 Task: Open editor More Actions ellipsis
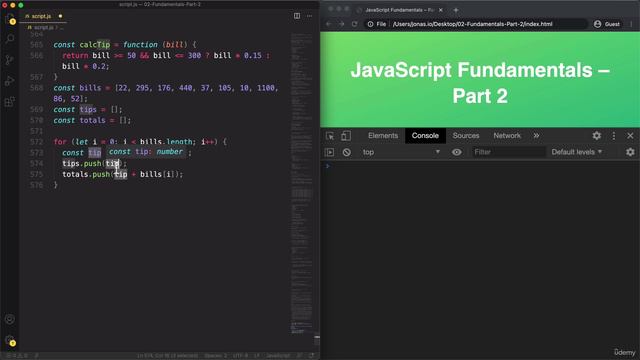(310, 16)
